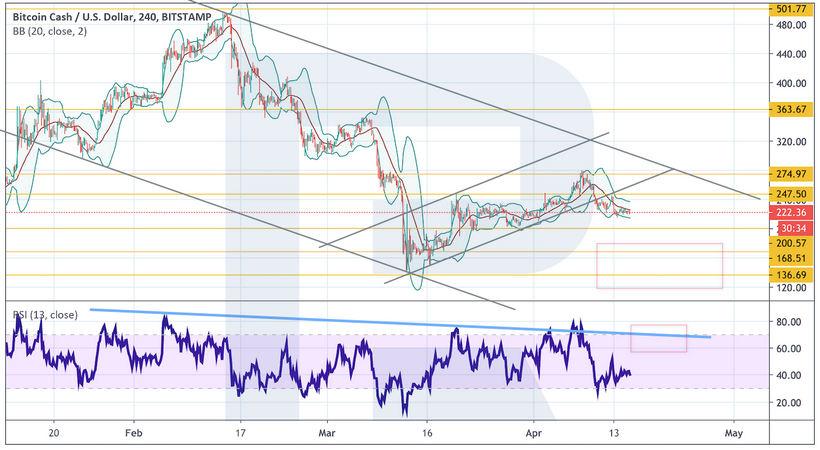
Task: Click the 400.00 price axis tick
Action: 791,83
